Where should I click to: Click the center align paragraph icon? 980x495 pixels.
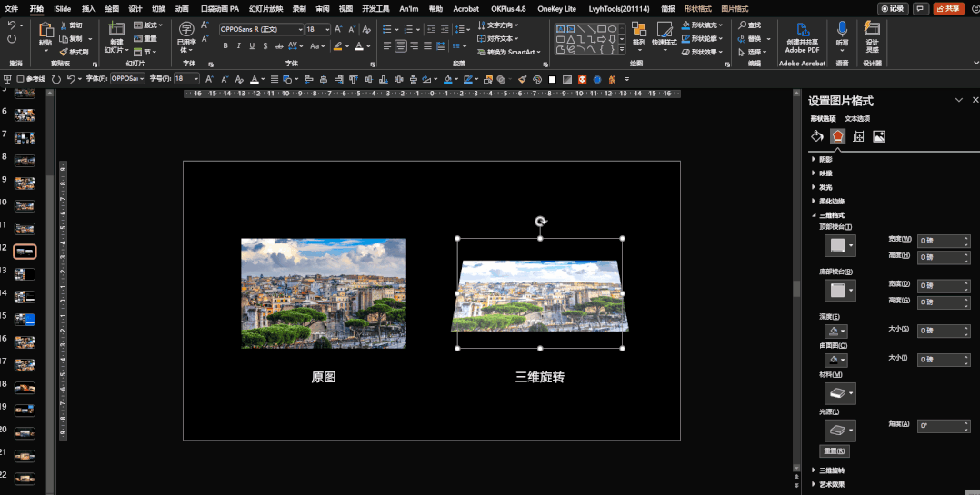(x=401, y=45)
